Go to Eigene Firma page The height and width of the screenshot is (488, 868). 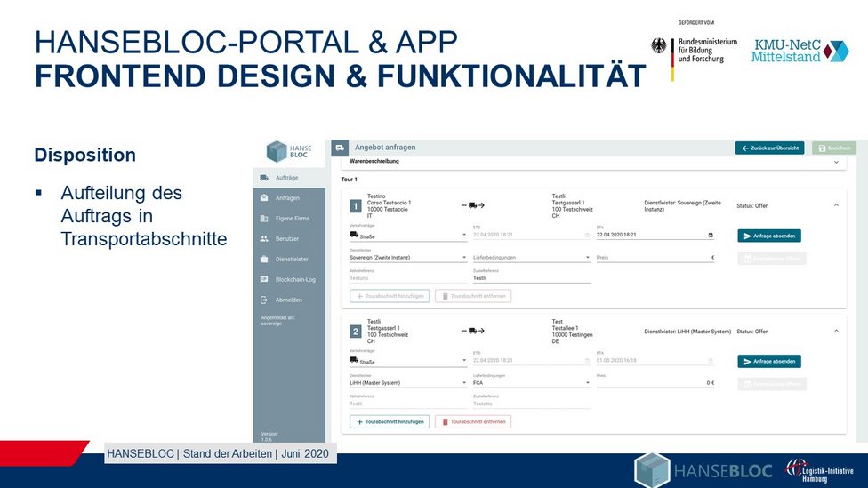pyautogui.click(x=289, y=219)
